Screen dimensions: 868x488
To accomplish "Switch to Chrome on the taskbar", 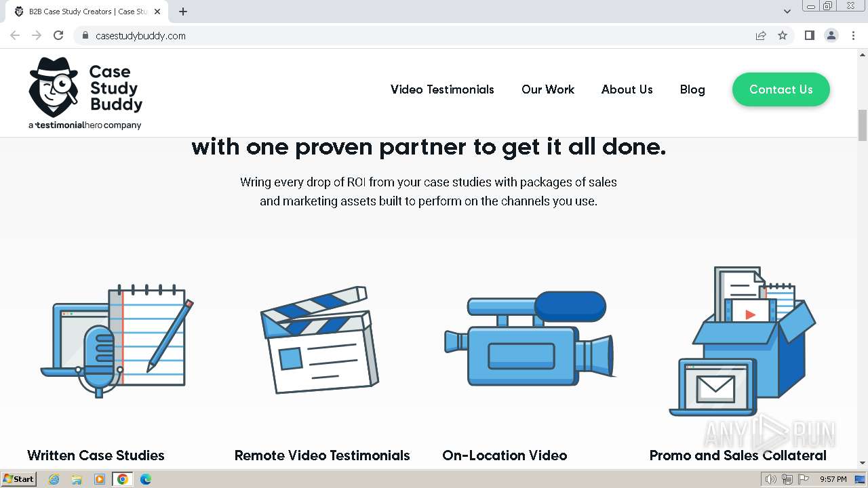I will [x=123, y=479].
